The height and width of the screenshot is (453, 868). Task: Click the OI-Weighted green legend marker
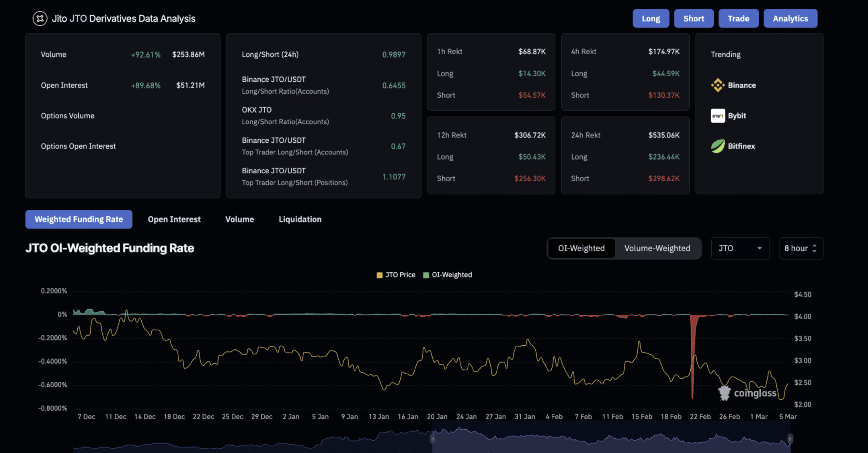point(426,274)
